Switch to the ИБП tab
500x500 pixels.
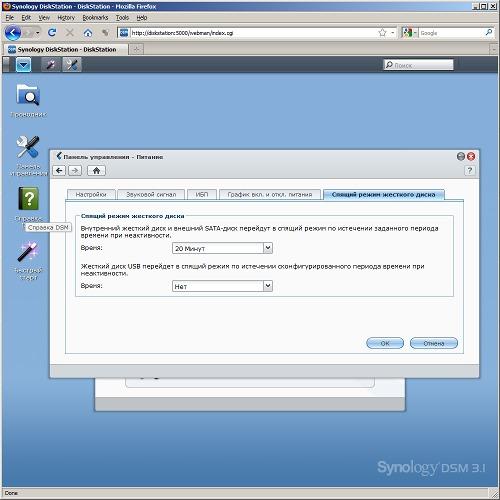(202, 194)
